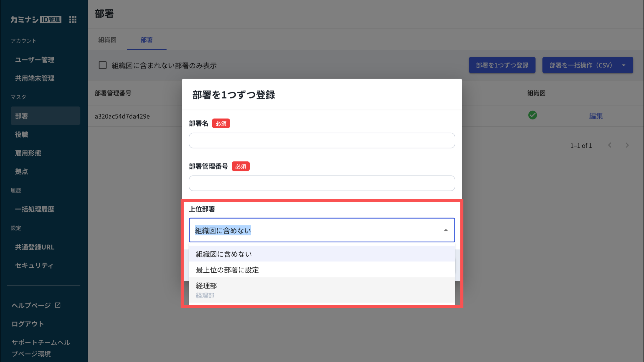Click the 編集 link in the row
The height and width of the screenshot is (362, 644).
point(596,116)
